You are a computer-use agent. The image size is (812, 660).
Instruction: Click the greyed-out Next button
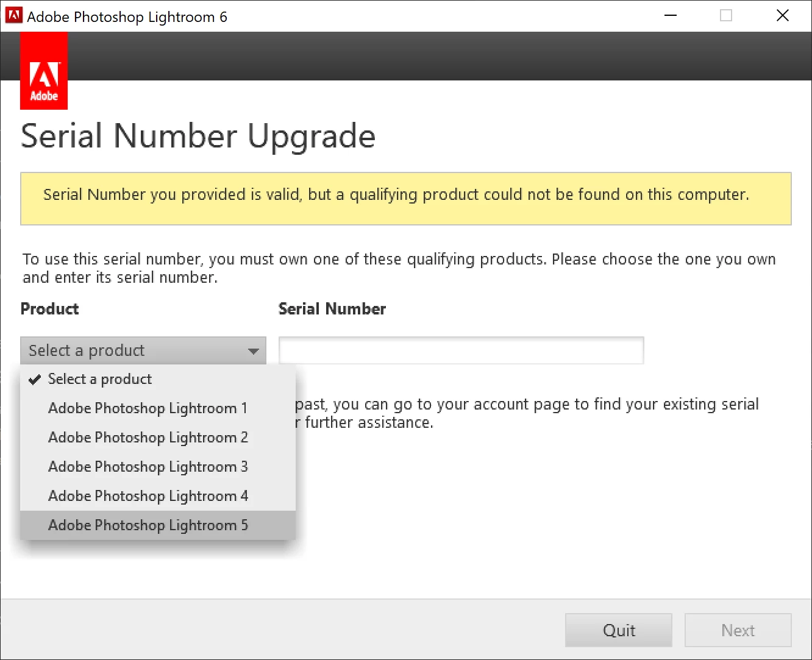pyautogui.click(x=738, y=630)
